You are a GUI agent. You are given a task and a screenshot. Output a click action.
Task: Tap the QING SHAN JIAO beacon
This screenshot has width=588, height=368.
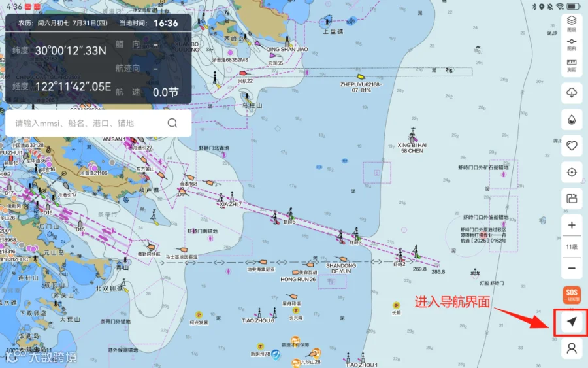287,41
